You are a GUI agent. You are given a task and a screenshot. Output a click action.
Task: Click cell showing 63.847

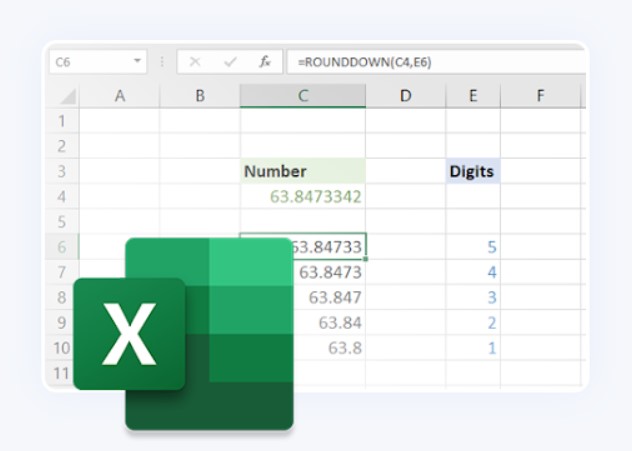pyautogui.click(x=329, y=297)
